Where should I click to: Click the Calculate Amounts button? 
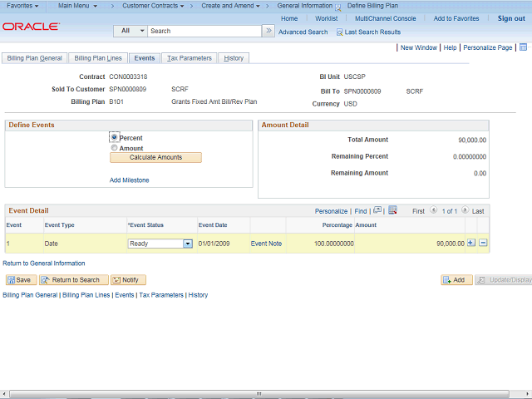coord(155,157)
